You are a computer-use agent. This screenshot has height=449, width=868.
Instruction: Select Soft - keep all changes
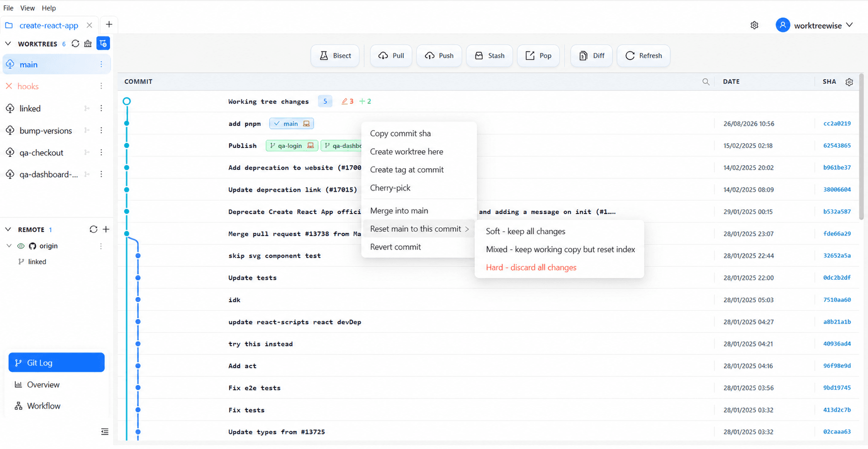tap(526, 231)
